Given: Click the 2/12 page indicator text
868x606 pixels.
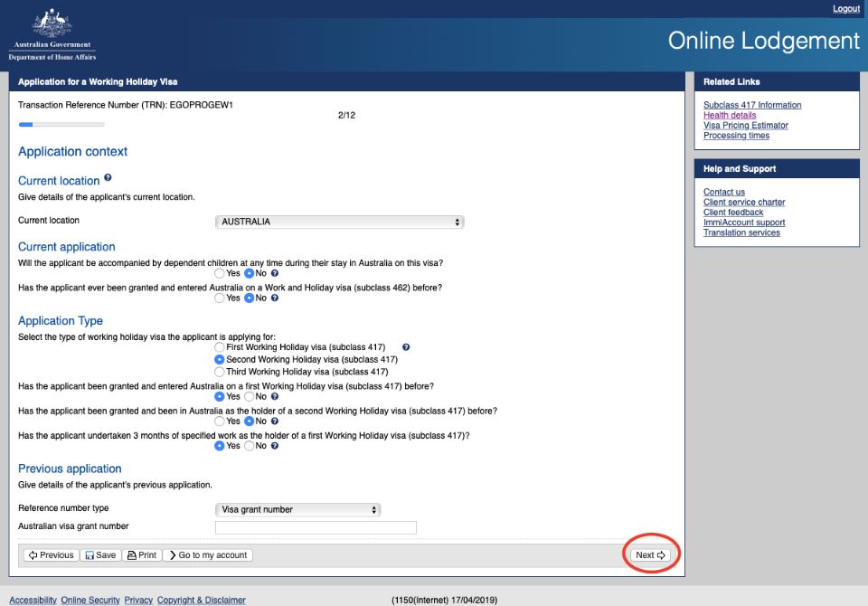Looking at the screenshot, I should 346,115.
